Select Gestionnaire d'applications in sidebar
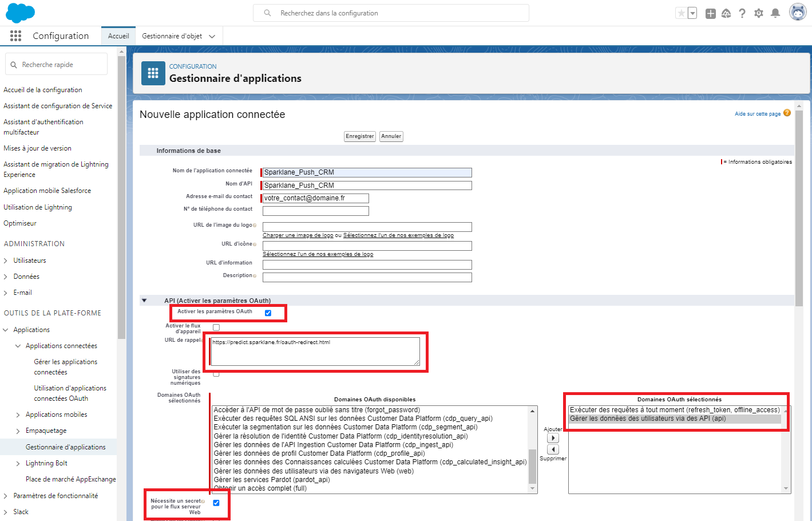812x521 pixels. click(66, 447)
